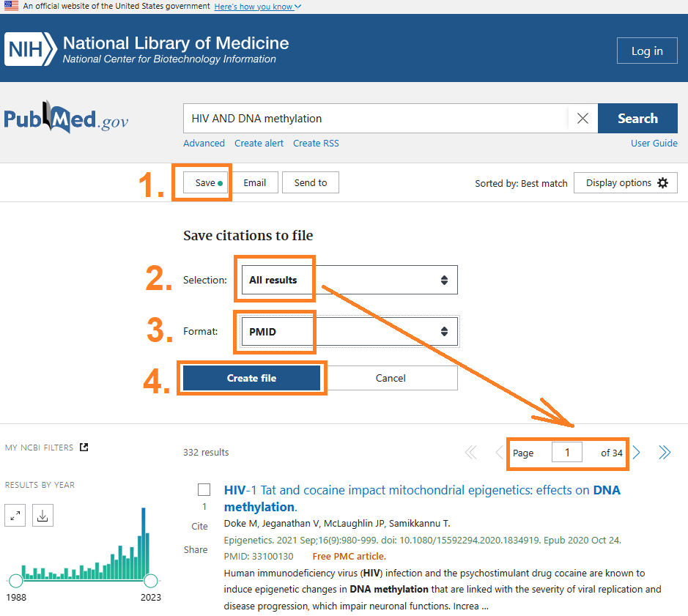Click the 1988 start year slider handle
Screen dimensions: 688x616
pyautogui.click(x=16, y=580)
